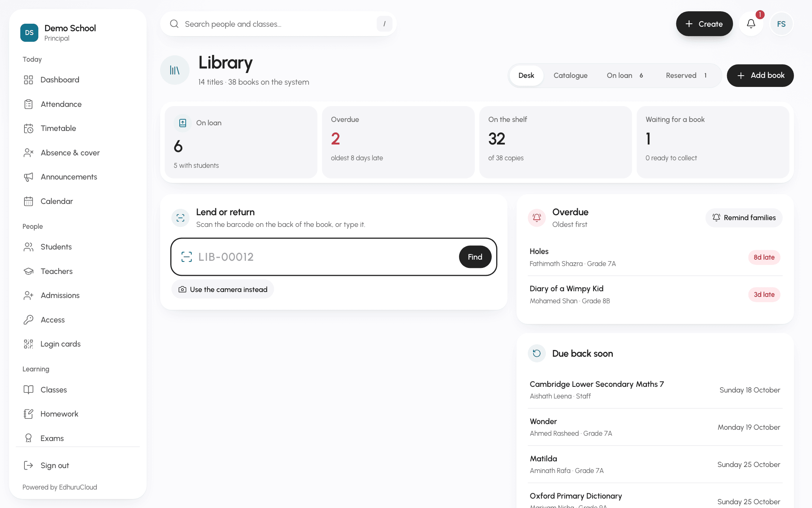Click the Demo School DS logo
Viewport: 812px width, 508px height.
click(29, 33)
